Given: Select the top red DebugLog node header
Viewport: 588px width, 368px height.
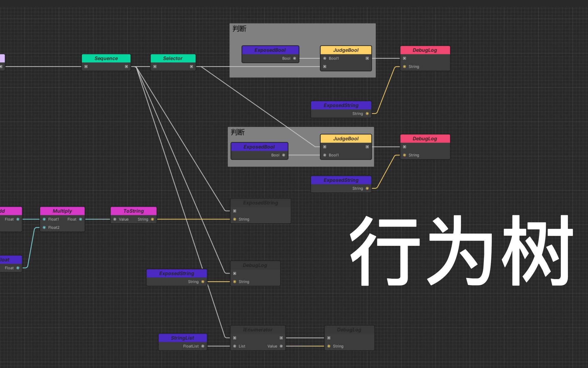Looking at the screenshot, I should coord(425,50).
